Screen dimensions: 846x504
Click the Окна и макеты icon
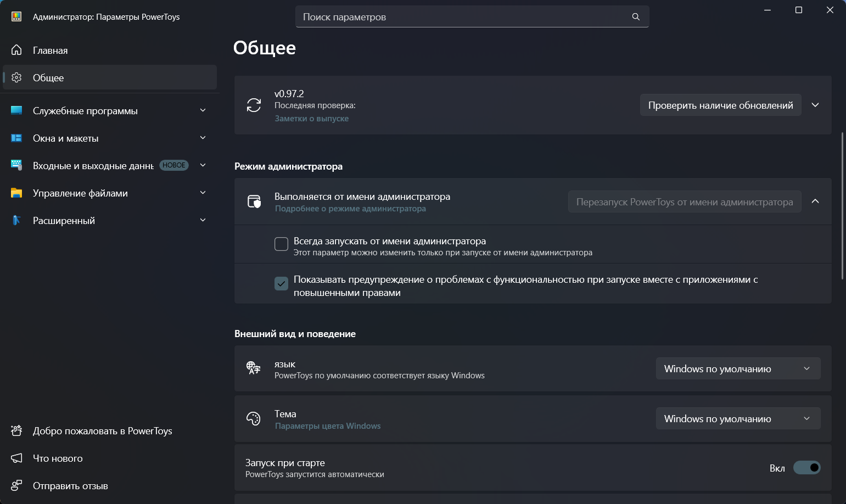(16, 138)
